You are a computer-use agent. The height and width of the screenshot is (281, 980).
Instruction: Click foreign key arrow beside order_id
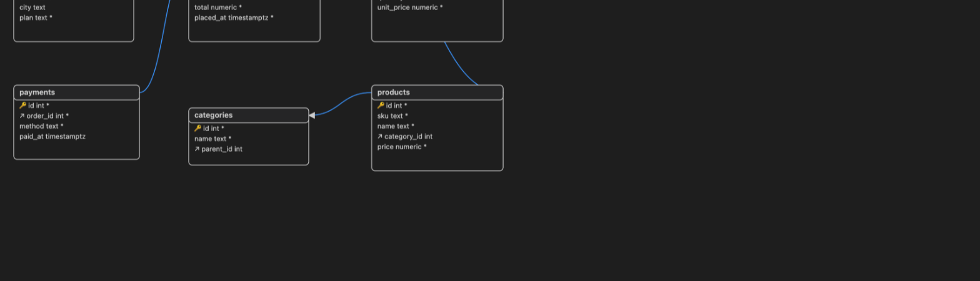22,116
